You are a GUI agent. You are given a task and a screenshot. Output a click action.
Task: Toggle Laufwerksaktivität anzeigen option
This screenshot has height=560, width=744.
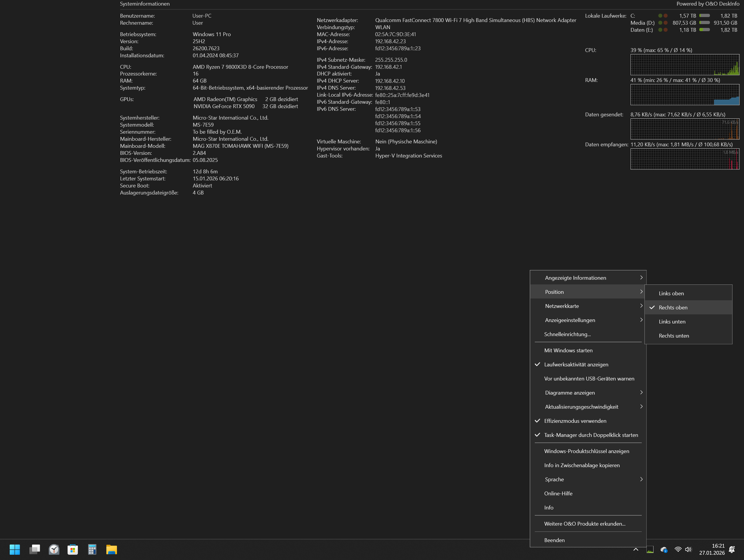(576, 365)
